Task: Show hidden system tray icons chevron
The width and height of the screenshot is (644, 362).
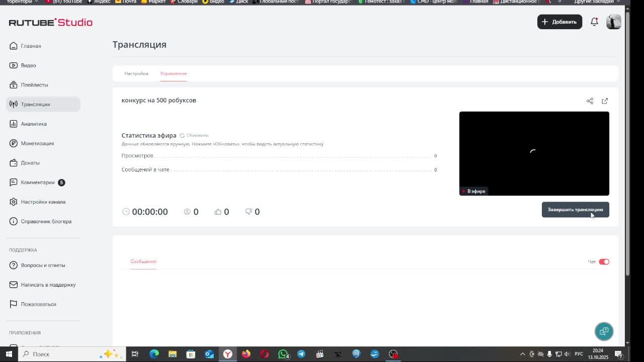Action: point(522,354)
